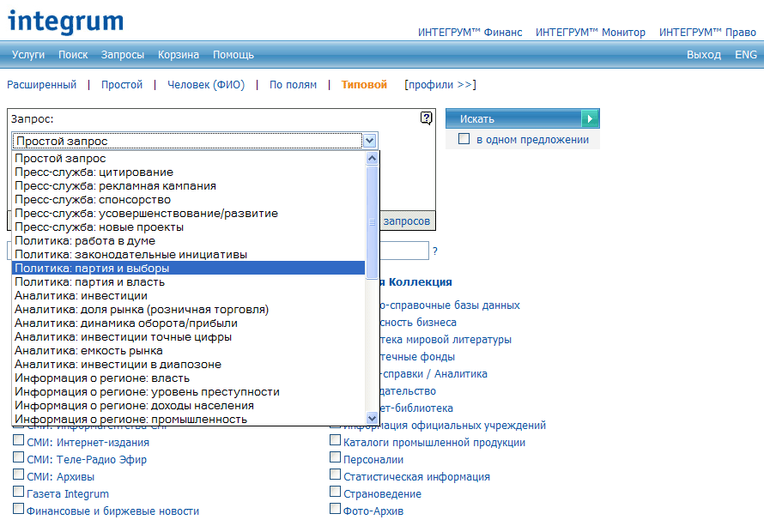
Task: Toggle the "Газета Integrum" checkbox
Action: pyautogui.click(x=19, y=493)
